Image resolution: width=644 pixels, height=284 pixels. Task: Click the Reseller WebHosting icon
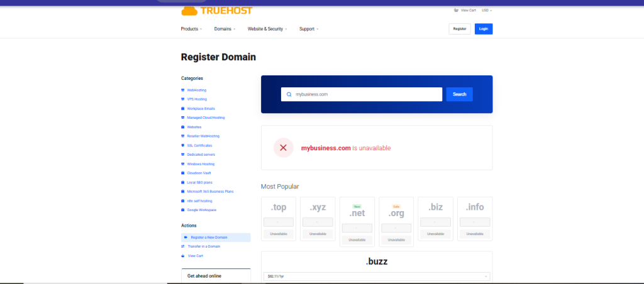tap(183, 136)
